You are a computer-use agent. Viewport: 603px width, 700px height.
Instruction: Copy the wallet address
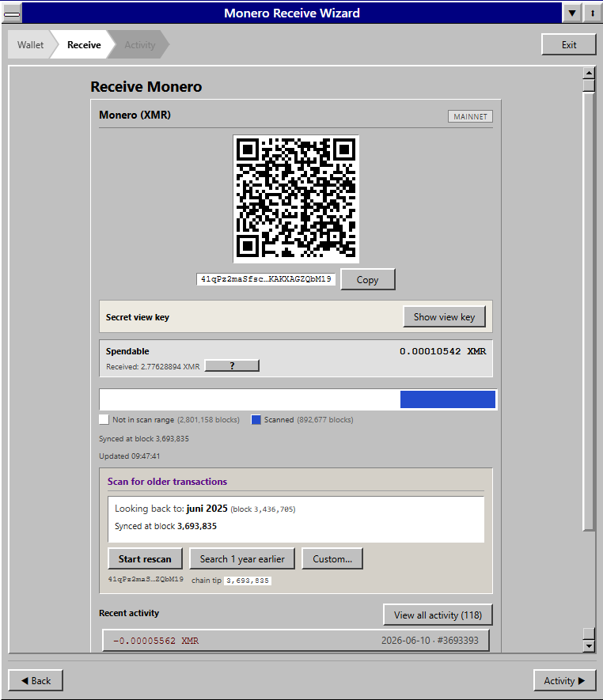[368, 279]
